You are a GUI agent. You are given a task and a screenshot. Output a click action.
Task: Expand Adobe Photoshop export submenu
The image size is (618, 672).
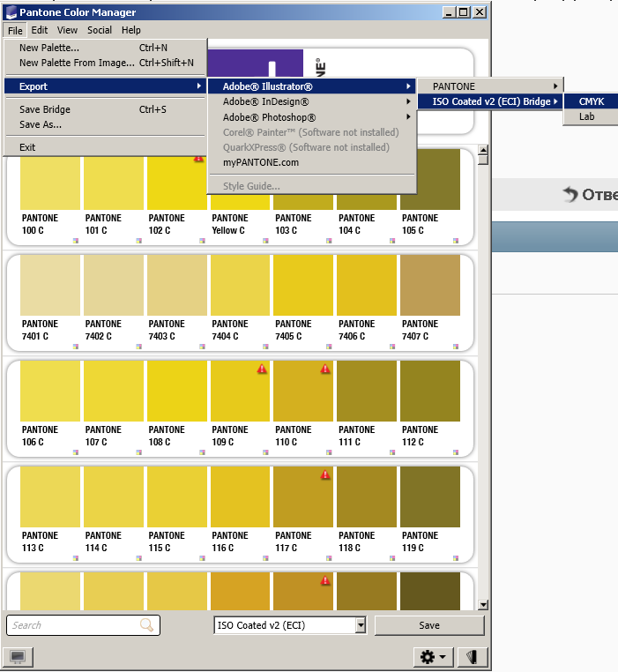311,117
